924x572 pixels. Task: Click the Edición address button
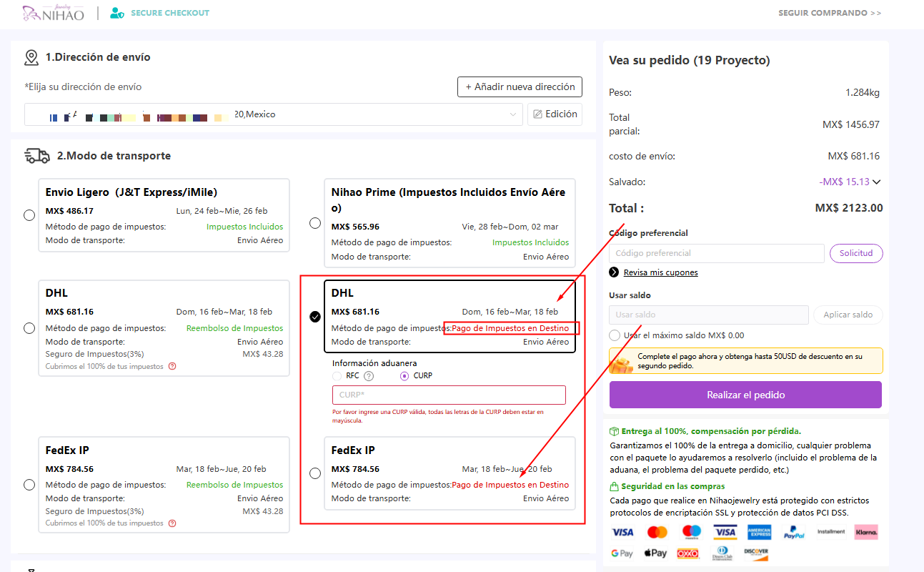point(555,114)
